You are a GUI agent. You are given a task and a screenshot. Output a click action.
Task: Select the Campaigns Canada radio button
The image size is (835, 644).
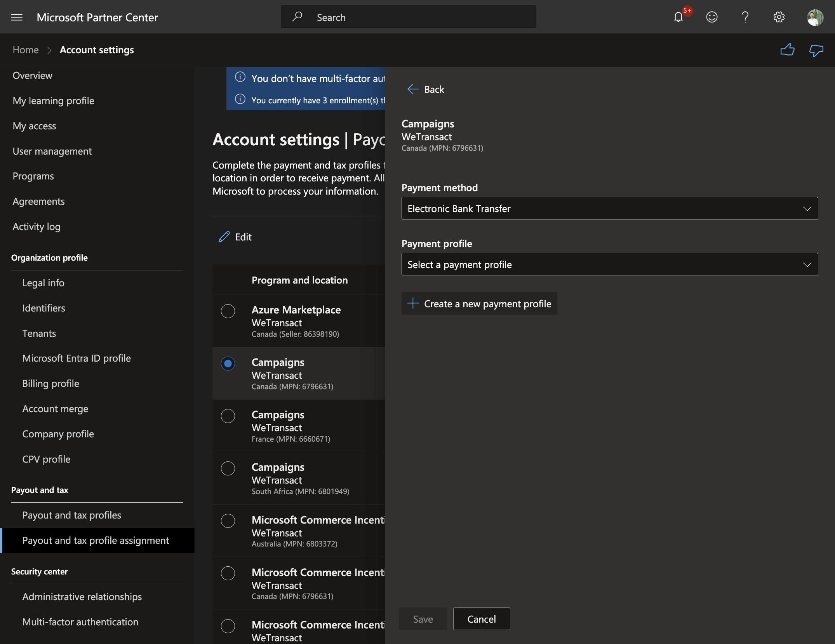[x=228, y=364]
